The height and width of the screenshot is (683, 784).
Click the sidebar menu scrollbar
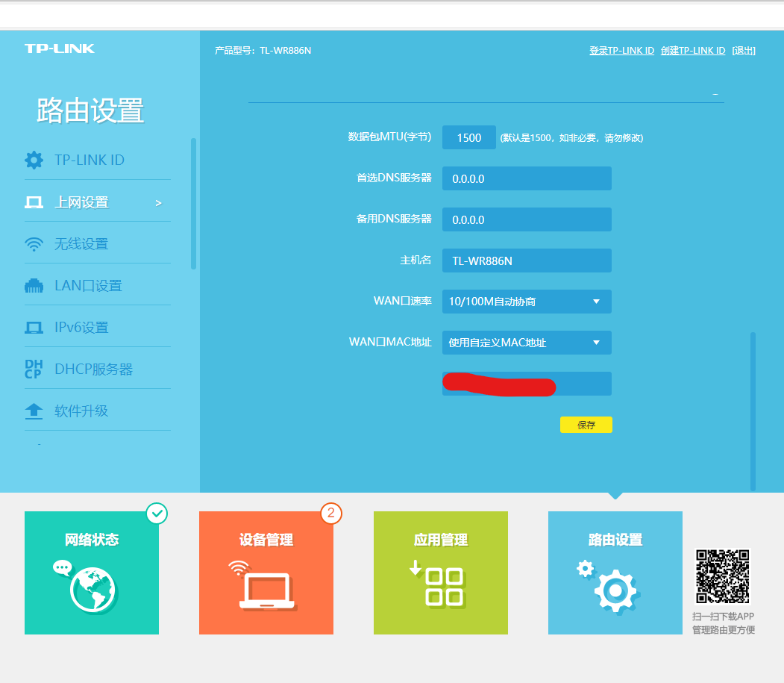pos(193,204)
